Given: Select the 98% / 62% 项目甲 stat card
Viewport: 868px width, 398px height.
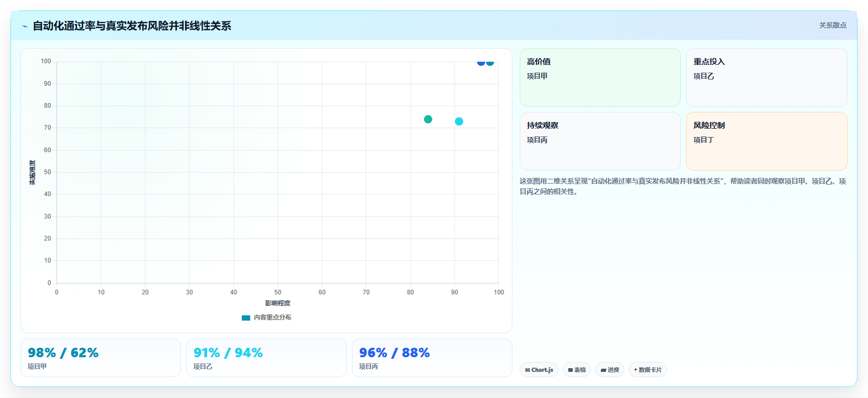Looking at the screenshot, I should point(100,358).
